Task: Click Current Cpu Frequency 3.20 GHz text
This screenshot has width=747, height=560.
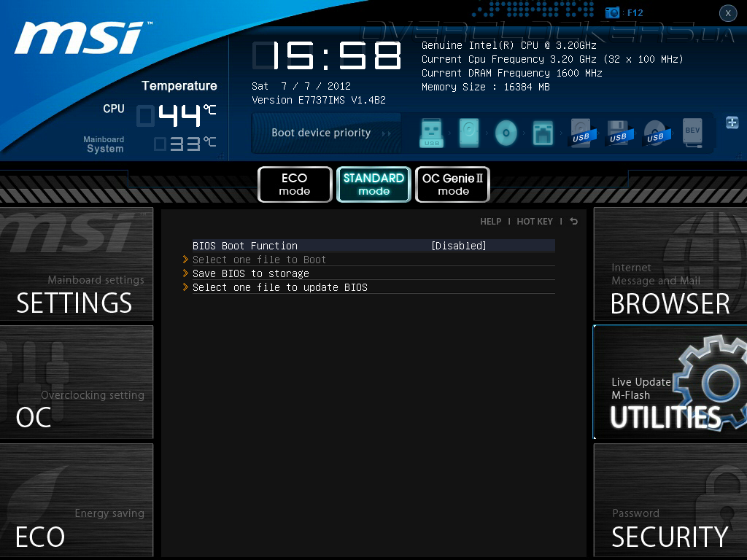Action: pos(552,59)
